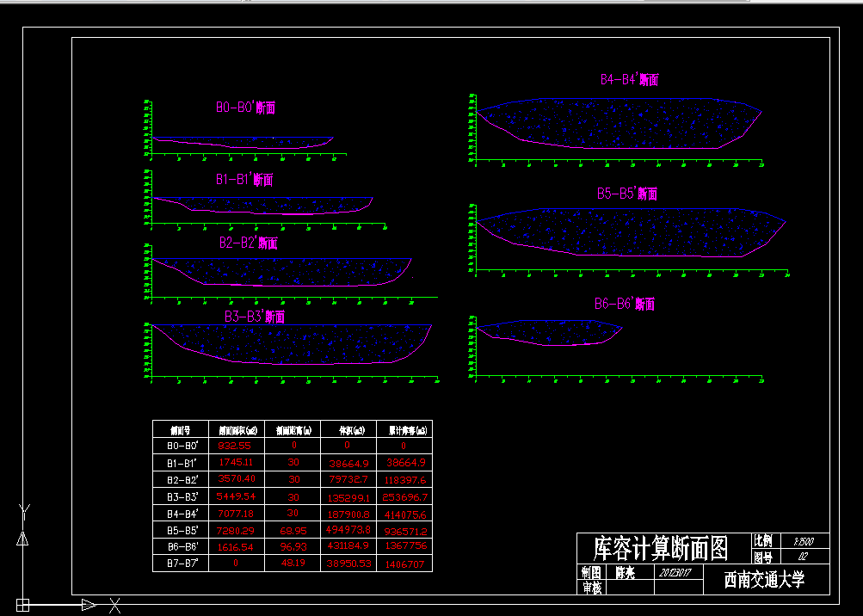This screenshot has width=863, height=616.
Task: Pick distance value 48.19 in B7-B7' row
Action: tap(293, 563)
